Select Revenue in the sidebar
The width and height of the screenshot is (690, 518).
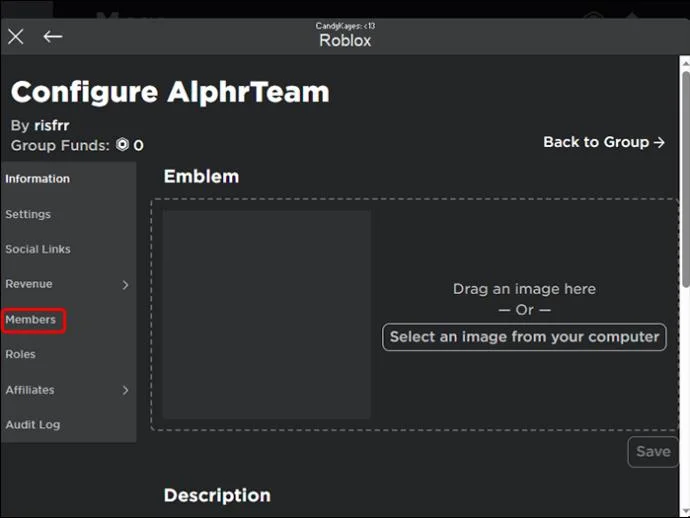click(x=29, y=284)
